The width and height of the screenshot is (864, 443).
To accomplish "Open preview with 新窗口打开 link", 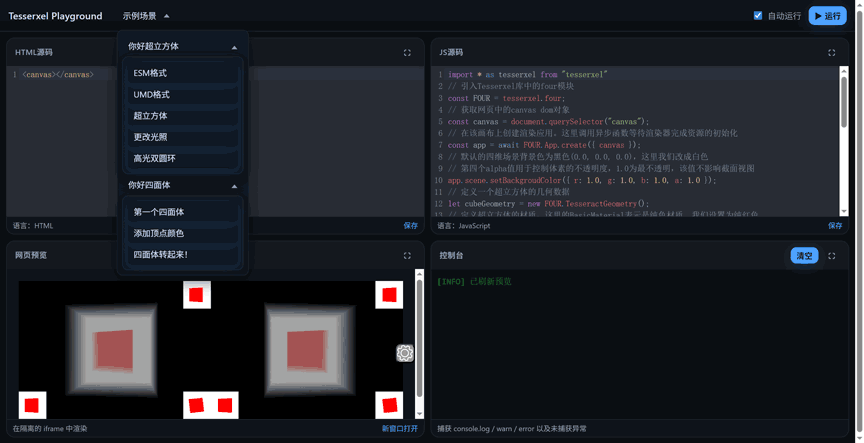I will (399, 428).
